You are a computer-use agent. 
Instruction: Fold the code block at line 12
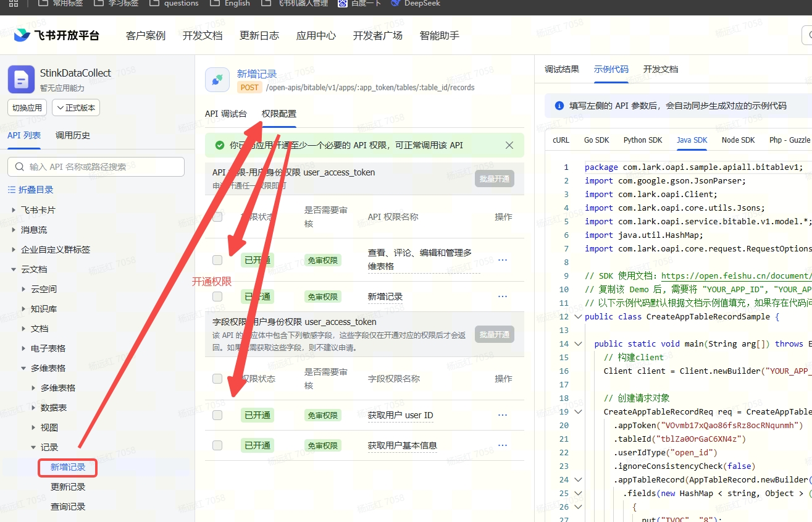tap(578, 317)
